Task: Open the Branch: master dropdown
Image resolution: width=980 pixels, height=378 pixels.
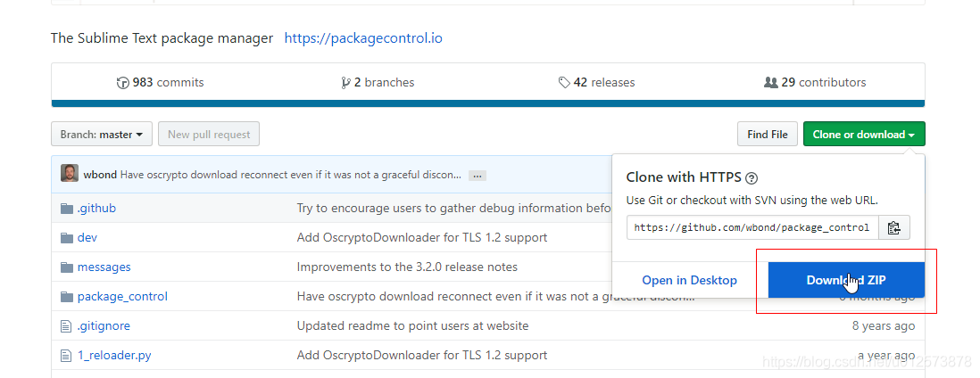Action: [x=102, y=135]
